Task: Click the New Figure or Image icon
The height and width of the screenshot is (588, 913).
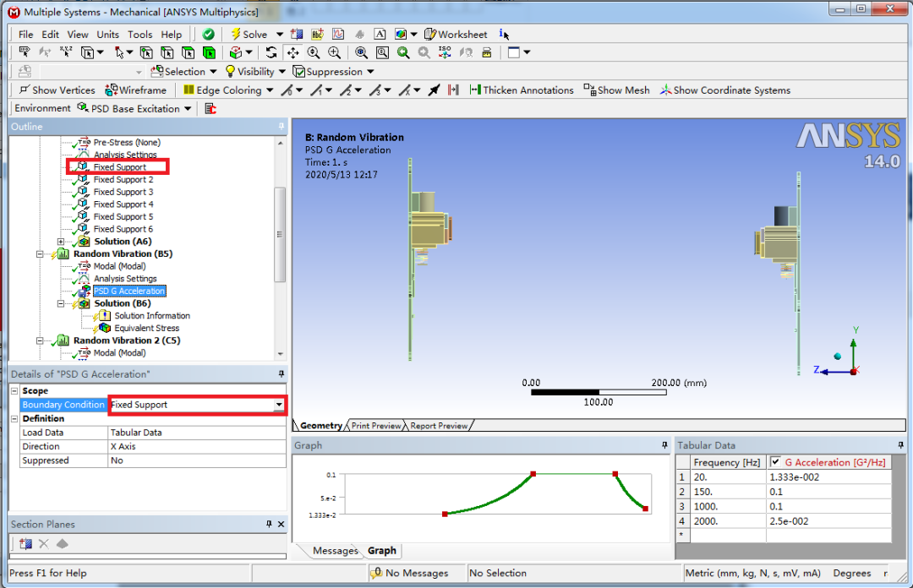Action: (401, 35)
